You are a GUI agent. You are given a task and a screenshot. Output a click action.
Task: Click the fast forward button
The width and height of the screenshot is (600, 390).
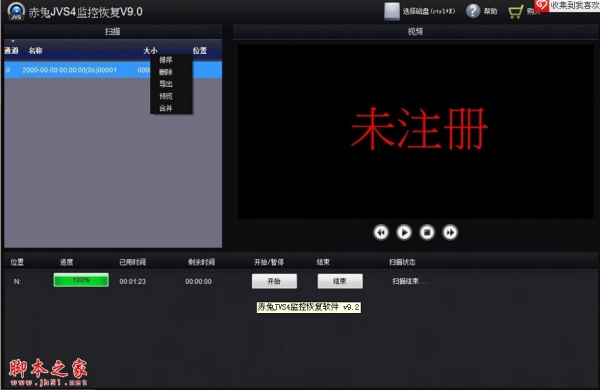tap(450, 232)
